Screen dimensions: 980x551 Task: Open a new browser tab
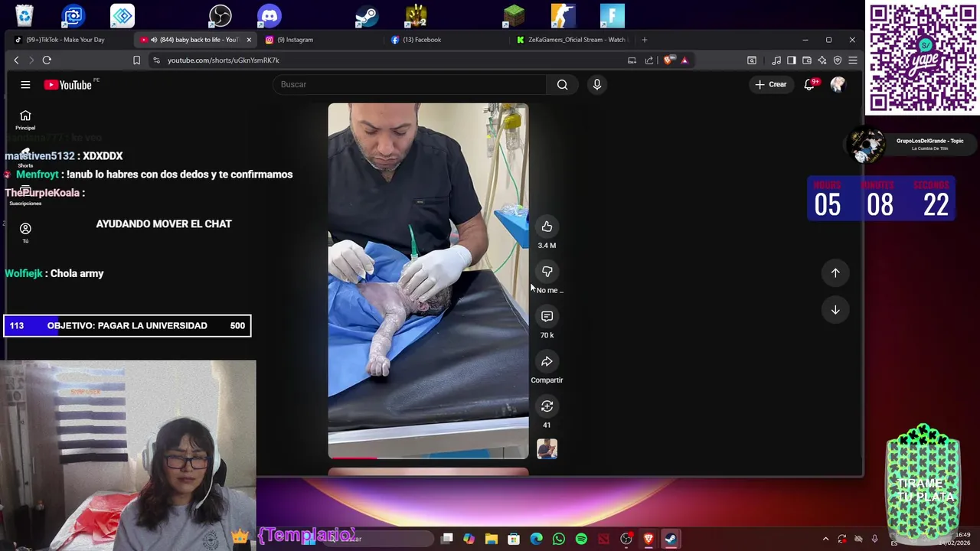(x=644, y=40)
